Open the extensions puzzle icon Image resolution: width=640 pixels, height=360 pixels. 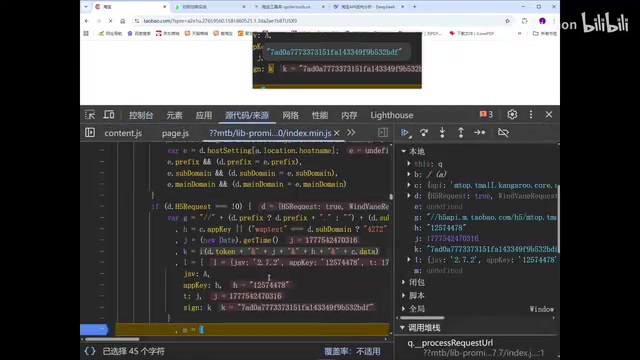(x=524, y=21)
